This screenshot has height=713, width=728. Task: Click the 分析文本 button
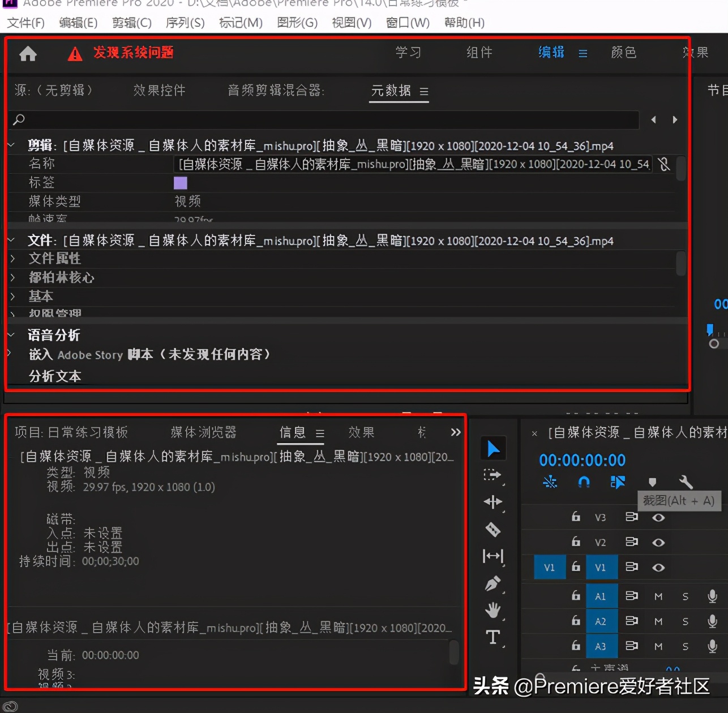click(x=54, y=376)
